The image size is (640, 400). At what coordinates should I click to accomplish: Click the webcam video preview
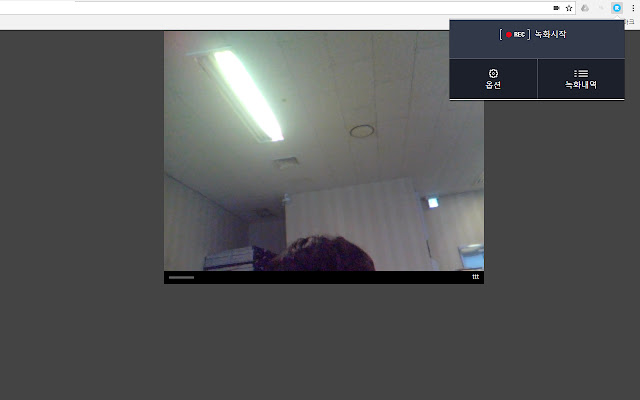[x=323, y=150]
